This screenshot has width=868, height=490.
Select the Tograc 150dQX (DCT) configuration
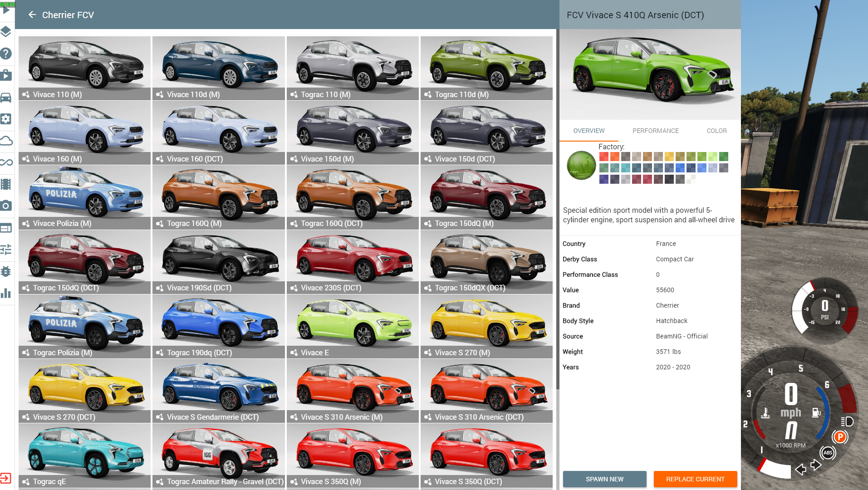pyautogui.click(x=486, y=262)
